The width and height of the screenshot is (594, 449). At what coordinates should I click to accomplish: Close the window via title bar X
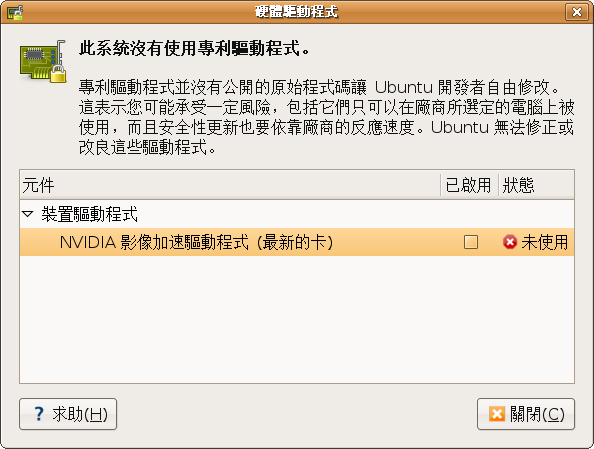click(577, 12)
